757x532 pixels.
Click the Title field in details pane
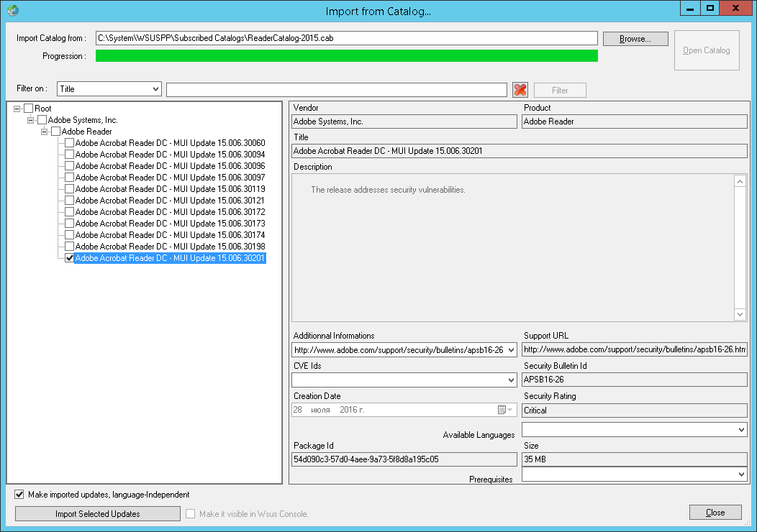[x=520, y=151]
